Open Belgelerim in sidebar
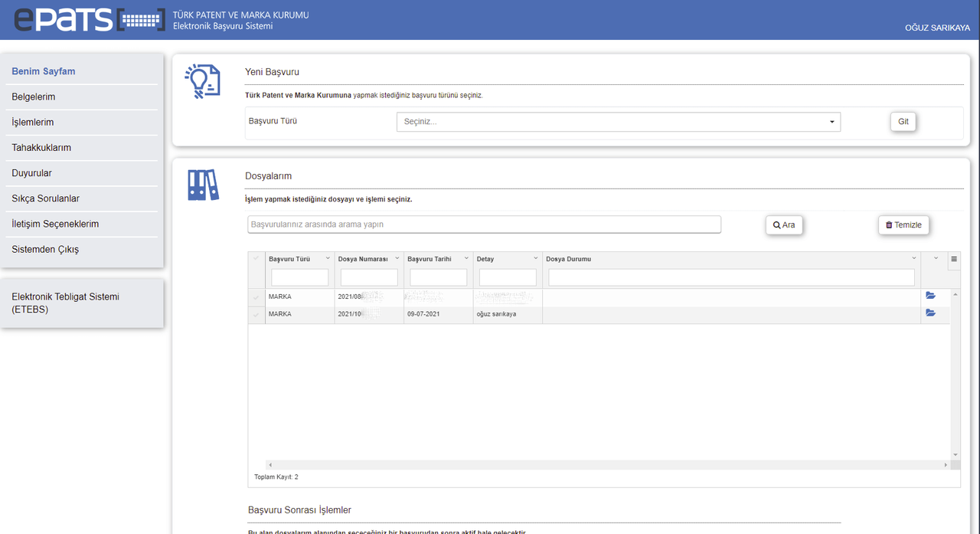 point(34,97)
